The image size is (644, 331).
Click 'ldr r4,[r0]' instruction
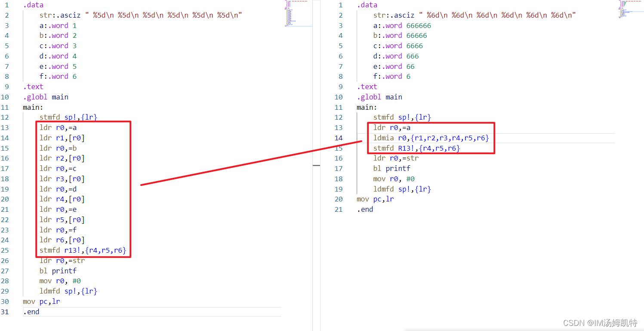[x=62, y=199]
